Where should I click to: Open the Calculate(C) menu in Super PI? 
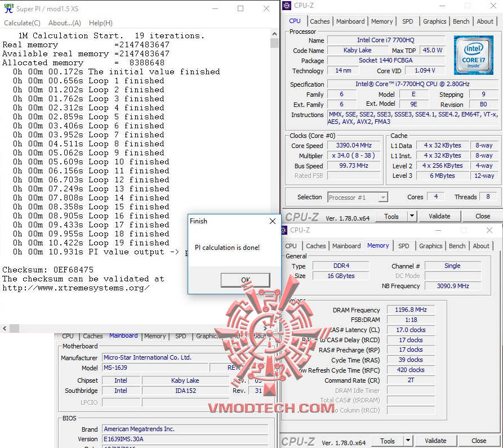[22, 23]
